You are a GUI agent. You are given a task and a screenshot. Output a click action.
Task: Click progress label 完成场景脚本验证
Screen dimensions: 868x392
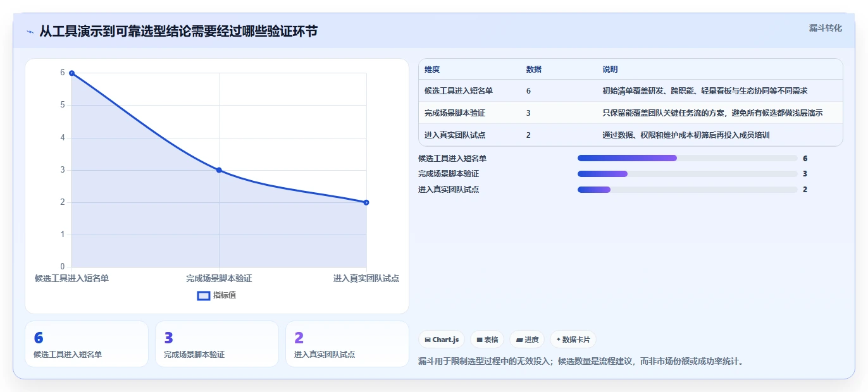[x=449, y=174]
